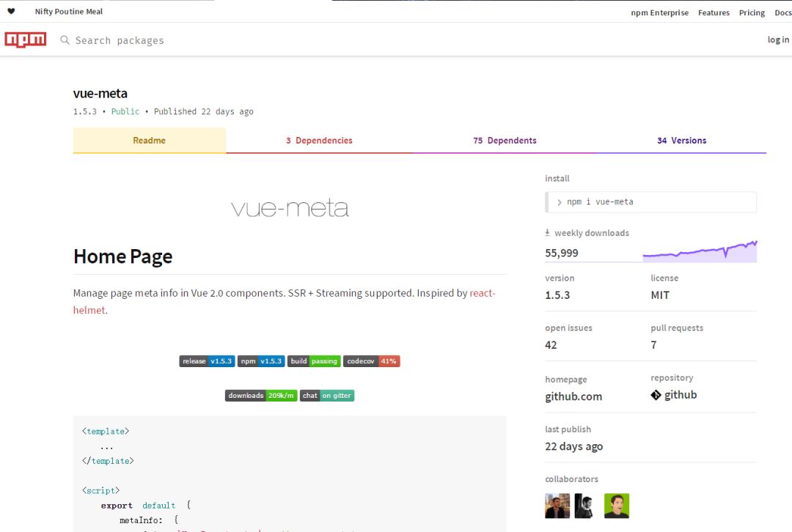Open the github repository link
This screenshot has height=532, width=792.
point(681,395)
